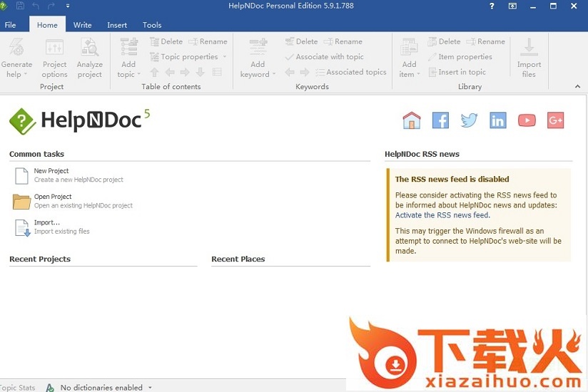The height and width of the screenshot is (392, 588).
Task: Switch to the Home tab
Action: 47,25
